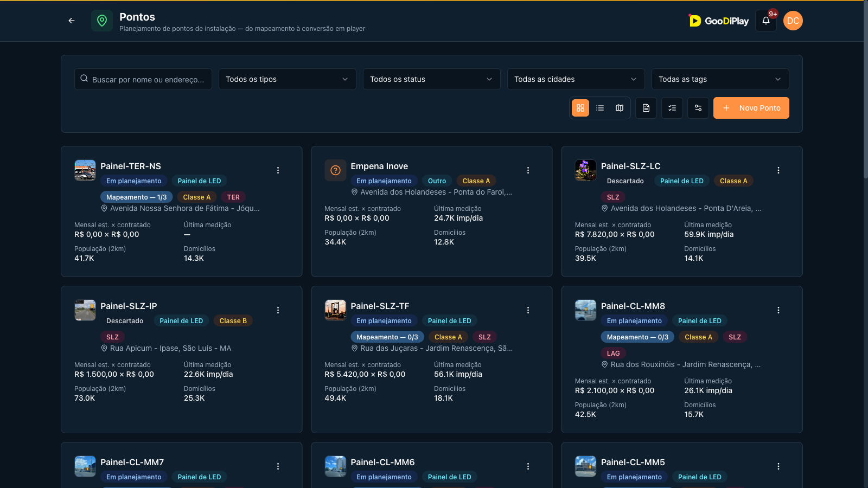Open the checklist icon button
The width and height of the screenshot is (868, 488).
[x=672, y=108]
